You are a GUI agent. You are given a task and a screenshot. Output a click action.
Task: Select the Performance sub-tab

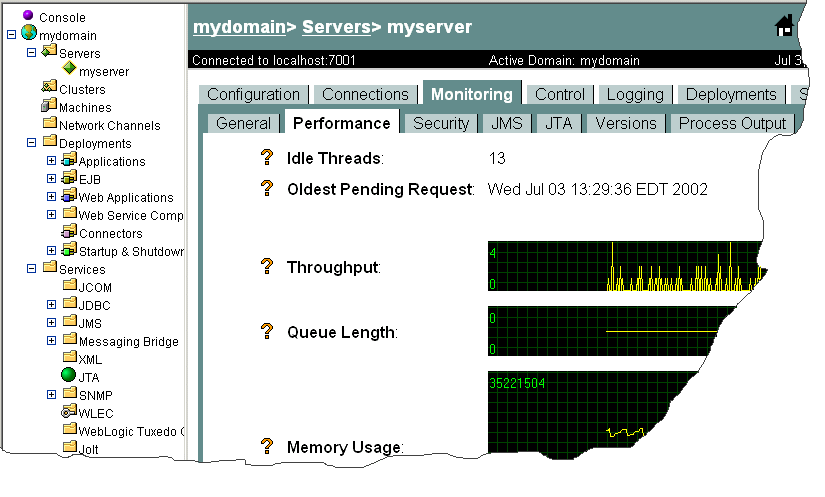pos(341,122)
